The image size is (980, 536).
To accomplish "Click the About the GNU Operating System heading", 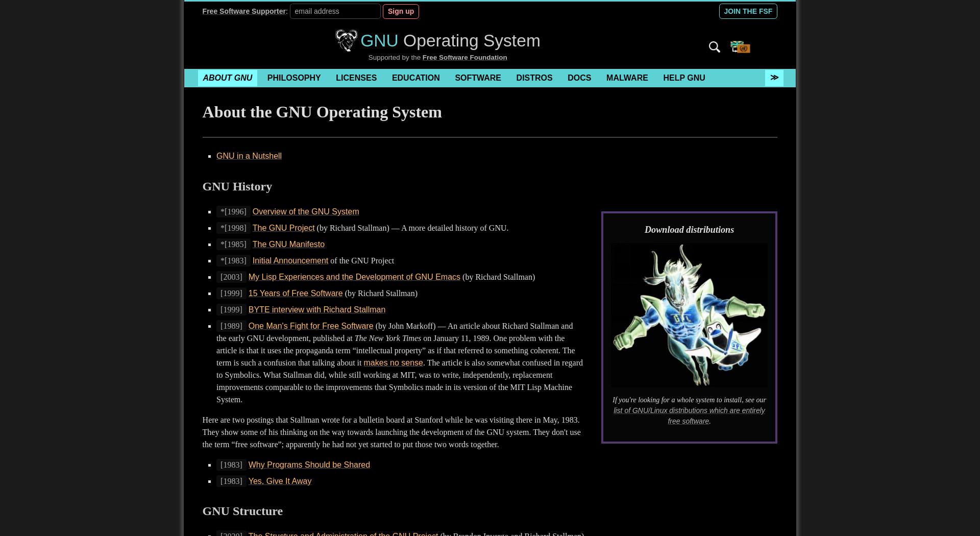I will [322, 112].
